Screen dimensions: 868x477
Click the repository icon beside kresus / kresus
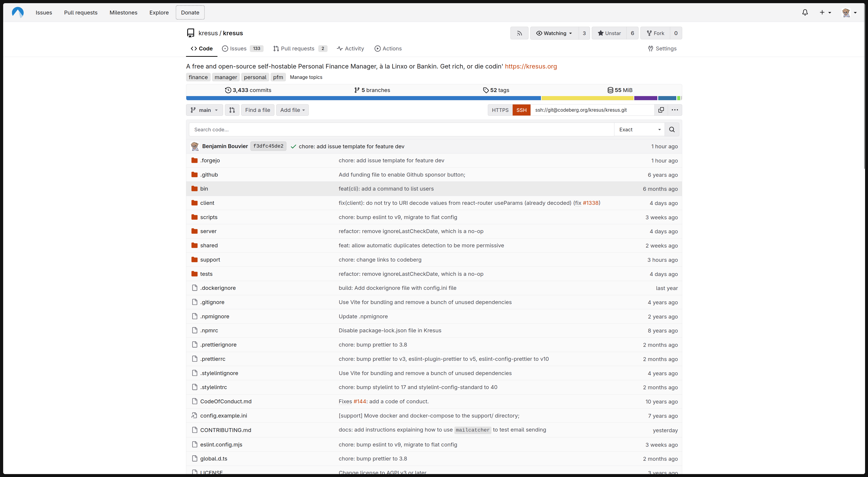pos(191,33)
